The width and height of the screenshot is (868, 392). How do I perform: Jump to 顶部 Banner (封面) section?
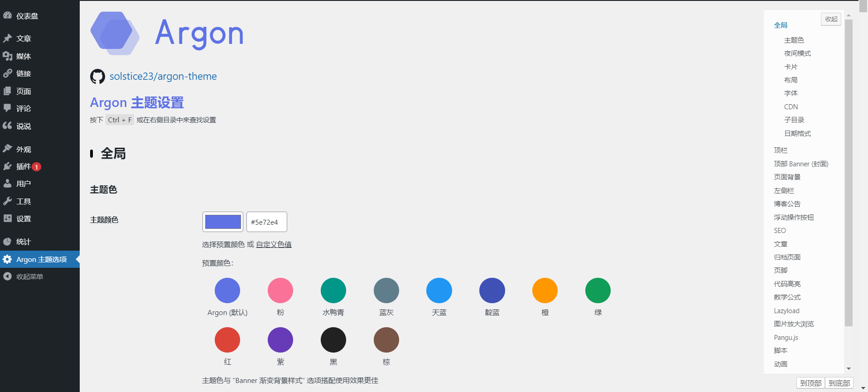coord(801,164)
